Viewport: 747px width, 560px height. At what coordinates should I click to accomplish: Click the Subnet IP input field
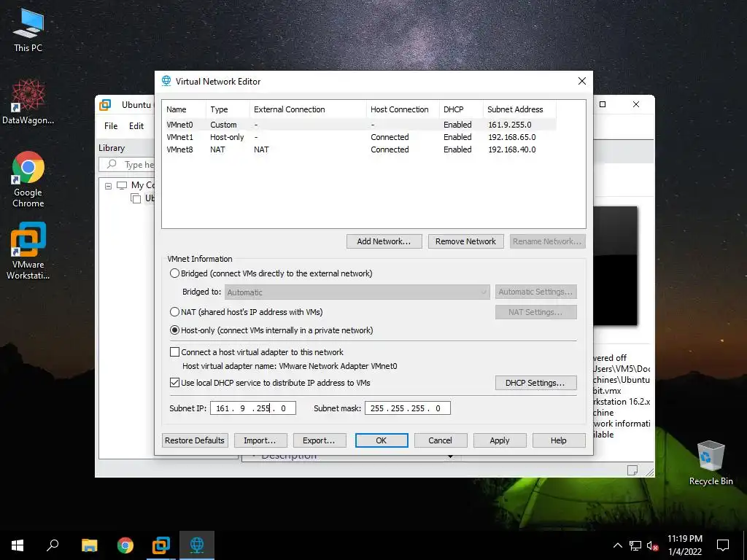click(x=253, y=408)
